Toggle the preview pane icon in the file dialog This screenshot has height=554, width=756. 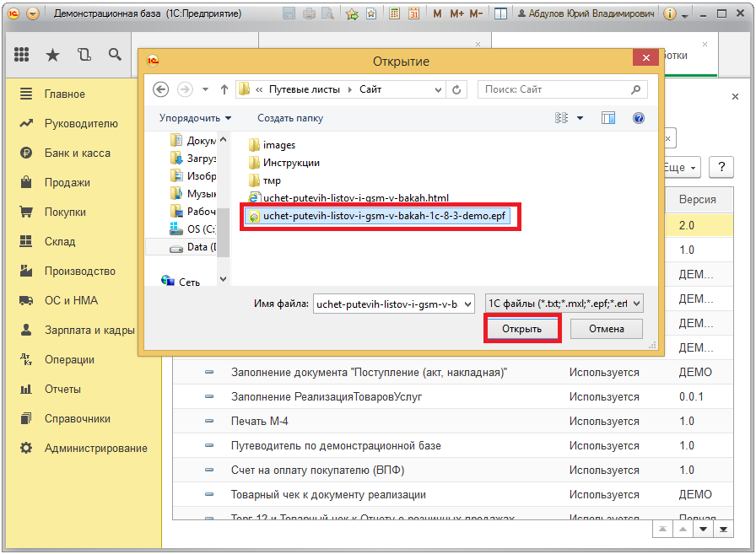pyautogui.click(x=608, y=118)
